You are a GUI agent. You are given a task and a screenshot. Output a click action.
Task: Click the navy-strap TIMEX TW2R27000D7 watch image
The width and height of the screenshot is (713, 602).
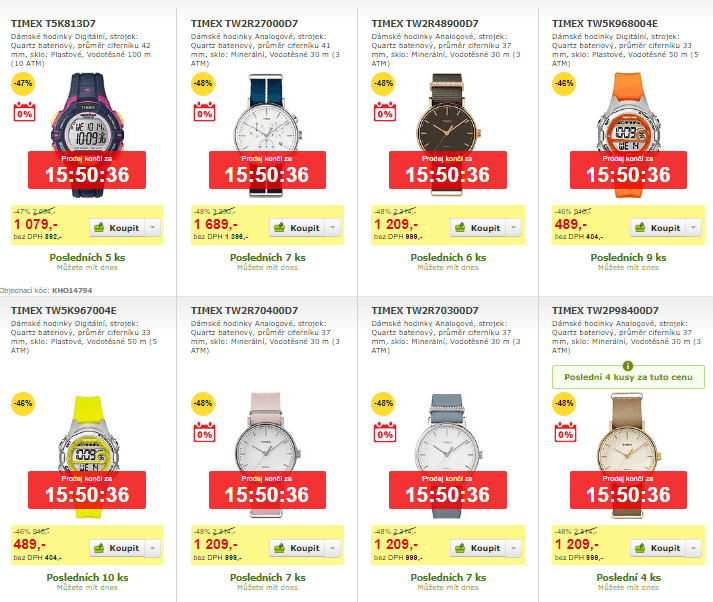click(266, 120)
